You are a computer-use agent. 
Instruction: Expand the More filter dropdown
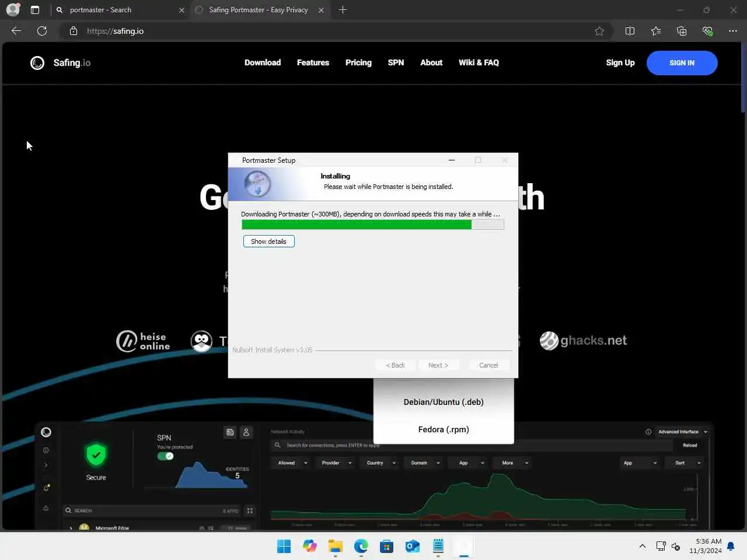point(514,463)
